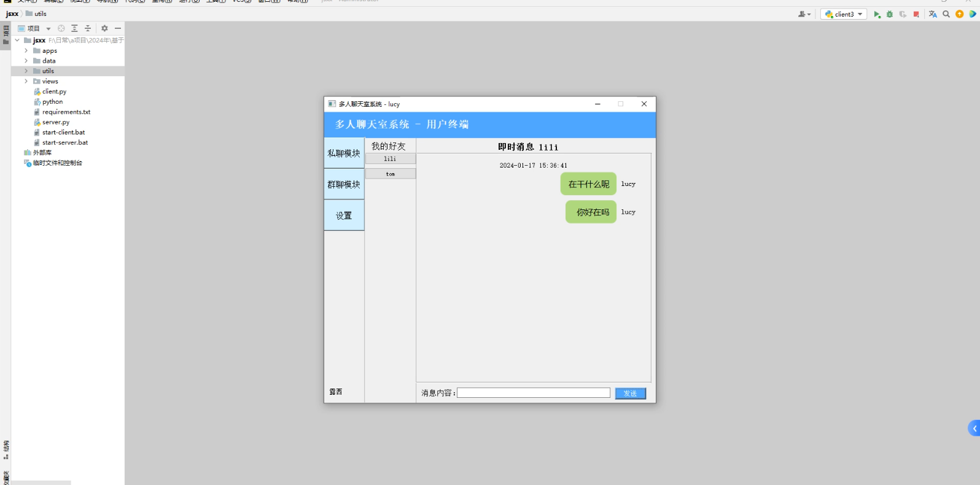The image size is (980, 485).
Task: Expand all project tree nodes
Action: coord(74,28)
